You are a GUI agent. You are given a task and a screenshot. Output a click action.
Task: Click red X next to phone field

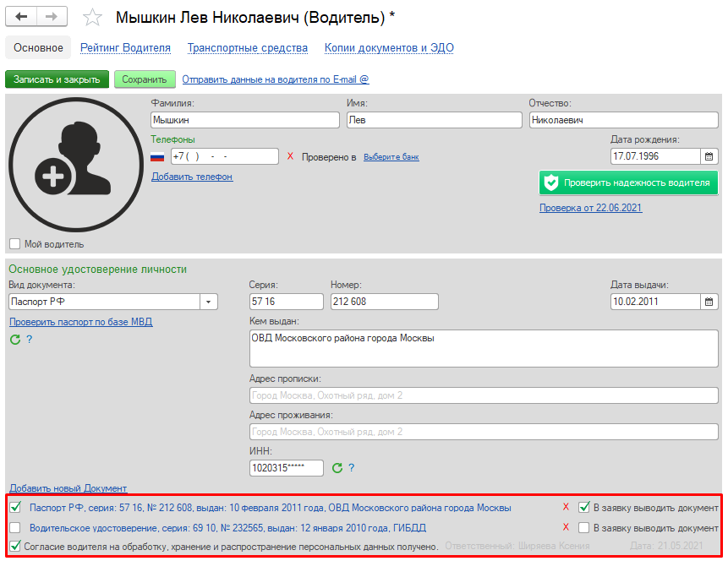point(290,156)
